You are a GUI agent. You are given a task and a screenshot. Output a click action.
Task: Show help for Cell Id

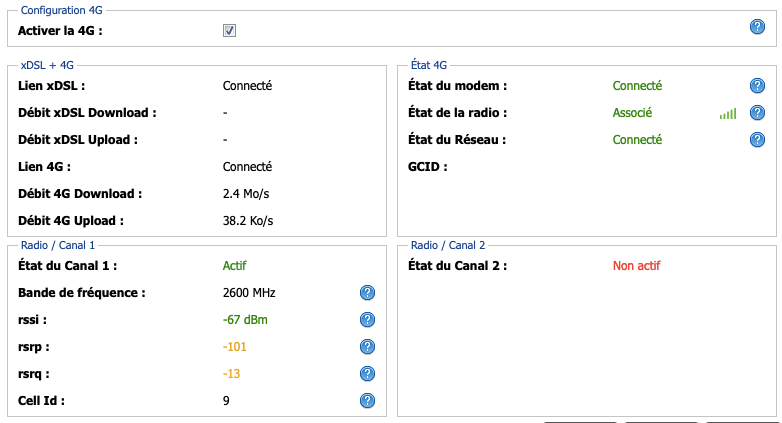pyautogui.click(x=367, y=401)
